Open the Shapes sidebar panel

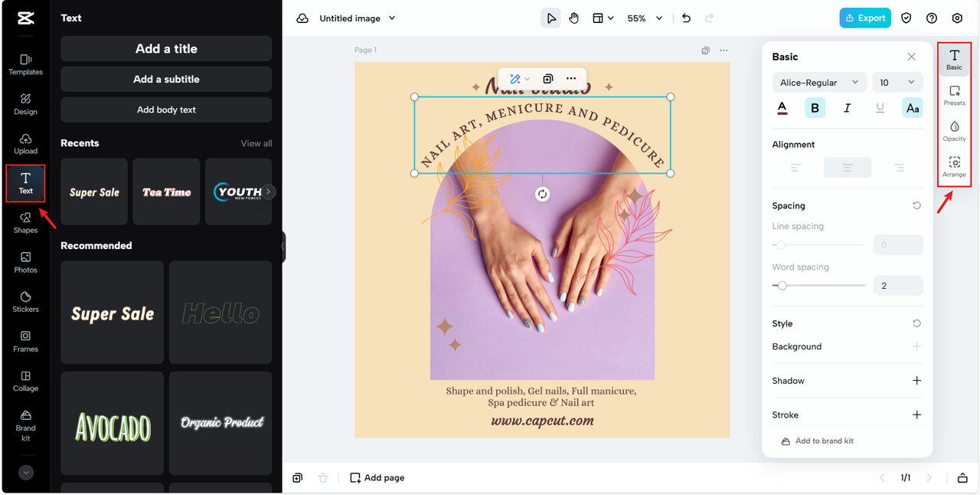tap(25, 223)
